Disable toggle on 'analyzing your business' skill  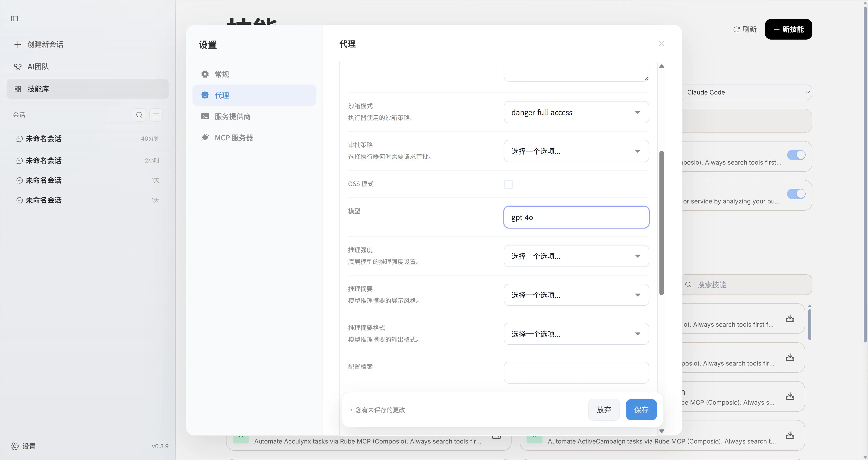pos(796,194)
